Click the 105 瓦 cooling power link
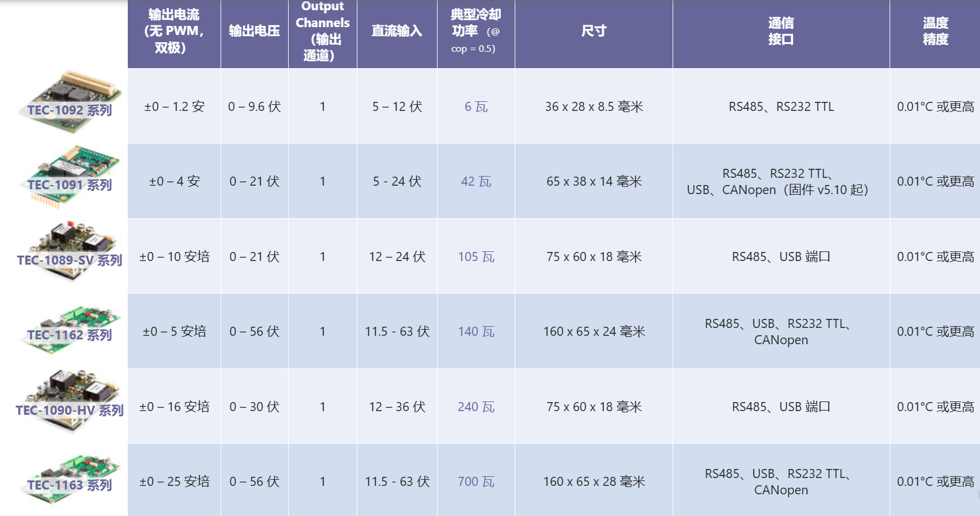 pyautogui.click(x=476, y=257)
